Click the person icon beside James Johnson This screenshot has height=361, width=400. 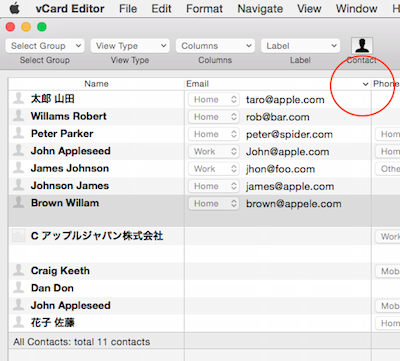(x=18, y=168)
